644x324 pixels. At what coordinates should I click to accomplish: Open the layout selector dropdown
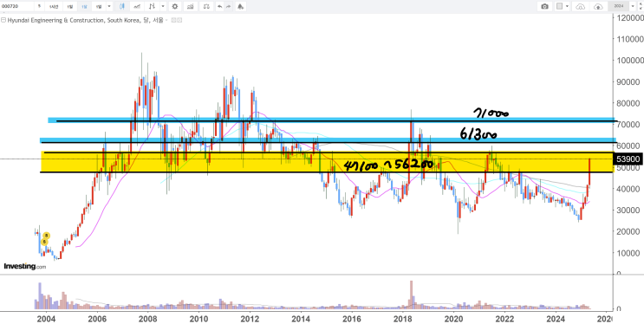[x=563, y=6]
